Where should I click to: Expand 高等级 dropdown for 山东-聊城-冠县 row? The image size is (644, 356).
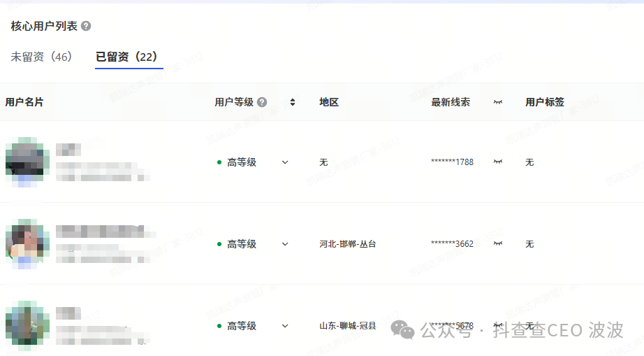pyautogui.click(x=285, y=326)
